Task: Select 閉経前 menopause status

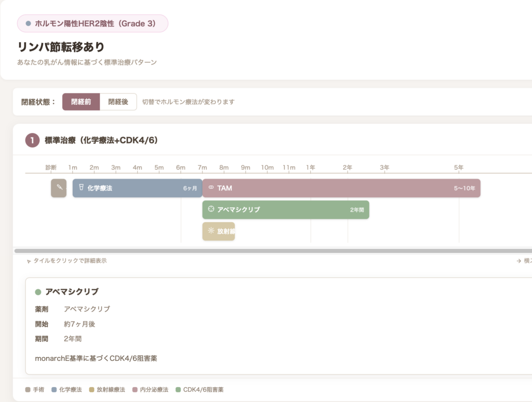Action: 81,102
